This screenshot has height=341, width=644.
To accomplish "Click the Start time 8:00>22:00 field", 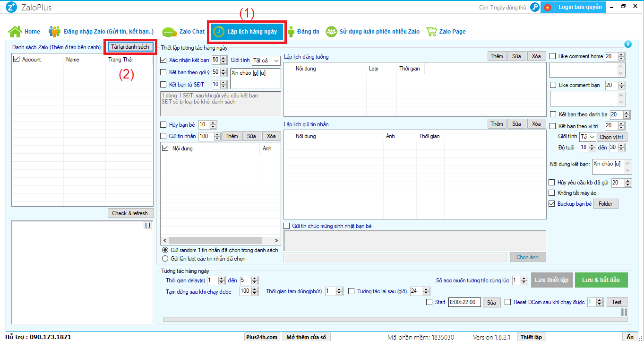I will point(464,302).
